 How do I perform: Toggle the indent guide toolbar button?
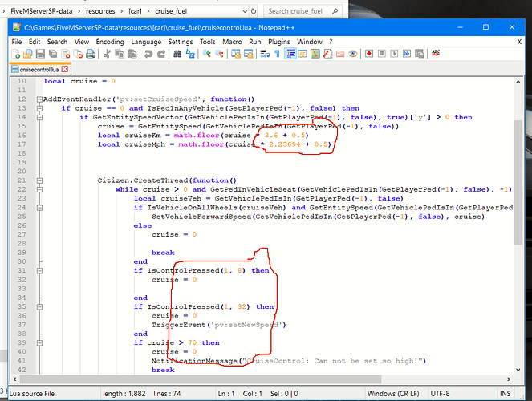click(x=290, y=54)
